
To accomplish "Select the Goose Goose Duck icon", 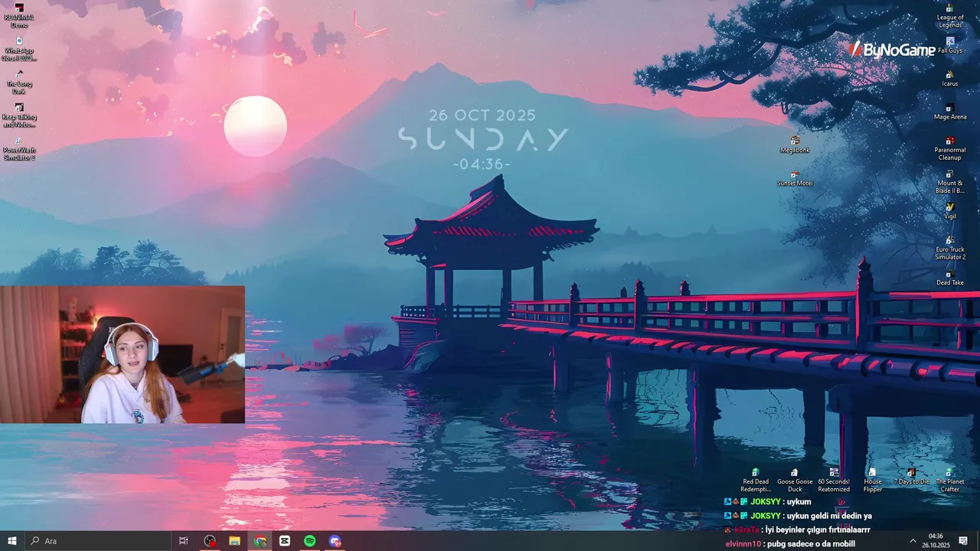I will coord(795,480).
